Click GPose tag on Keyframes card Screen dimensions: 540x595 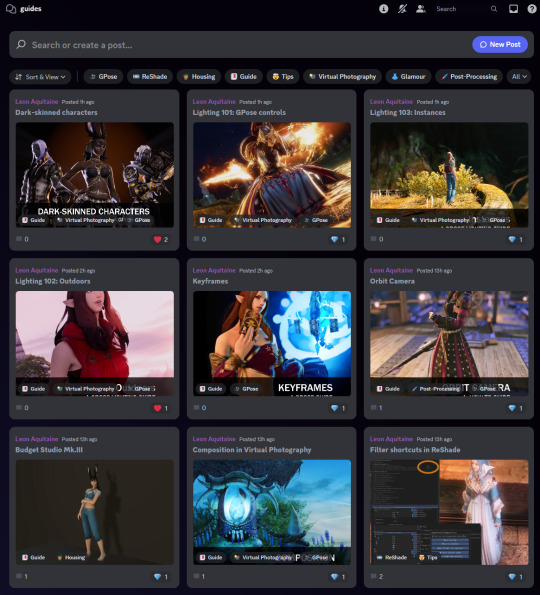(x=246, y=389)
